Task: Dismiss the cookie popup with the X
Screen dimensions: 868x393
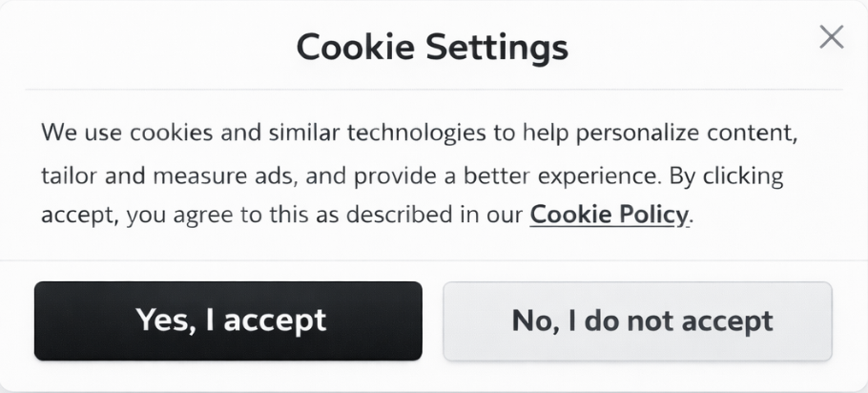Action: point(832,37)
